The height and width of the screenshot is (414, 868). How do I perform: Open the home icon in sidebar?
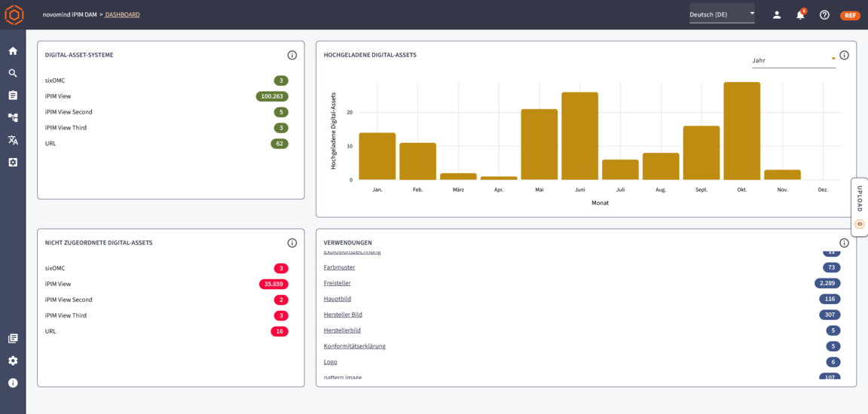13,51
